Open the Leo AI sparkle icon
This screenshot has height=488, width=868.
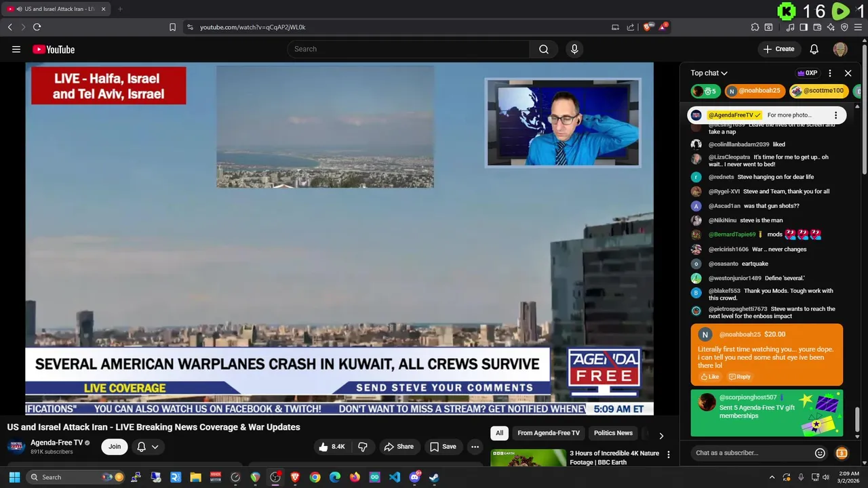tap(831, 27)
